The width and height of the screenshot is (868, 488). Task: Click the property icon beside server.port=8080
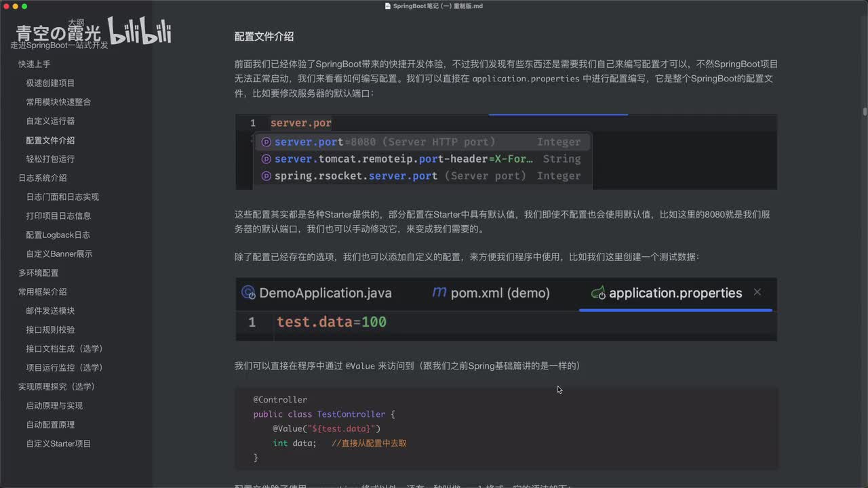267,142
